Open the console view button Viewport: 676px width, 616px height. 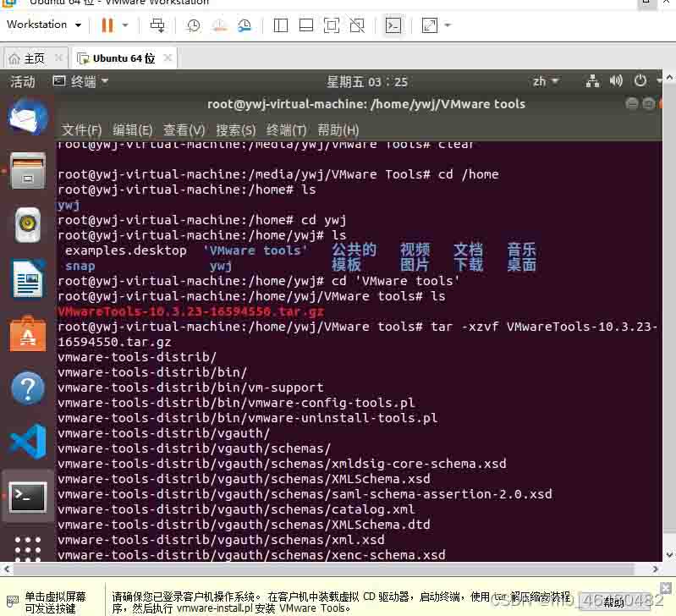pos(393,25)
